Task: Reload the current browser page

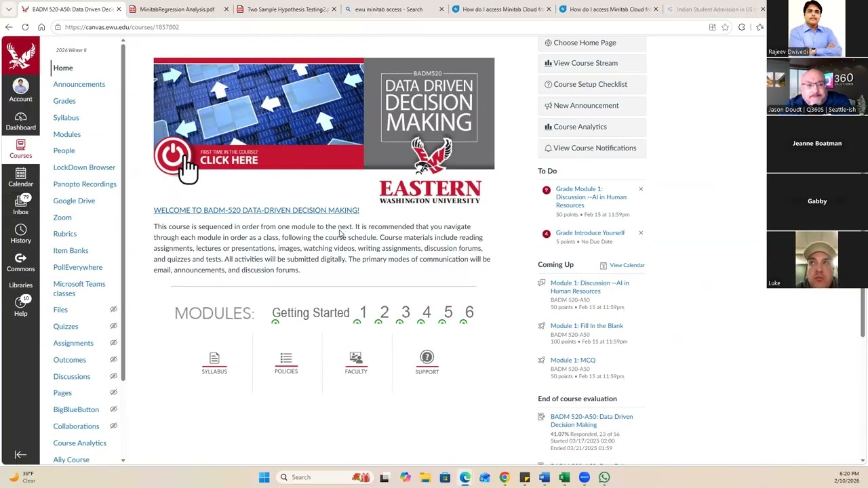Action: 25,27
